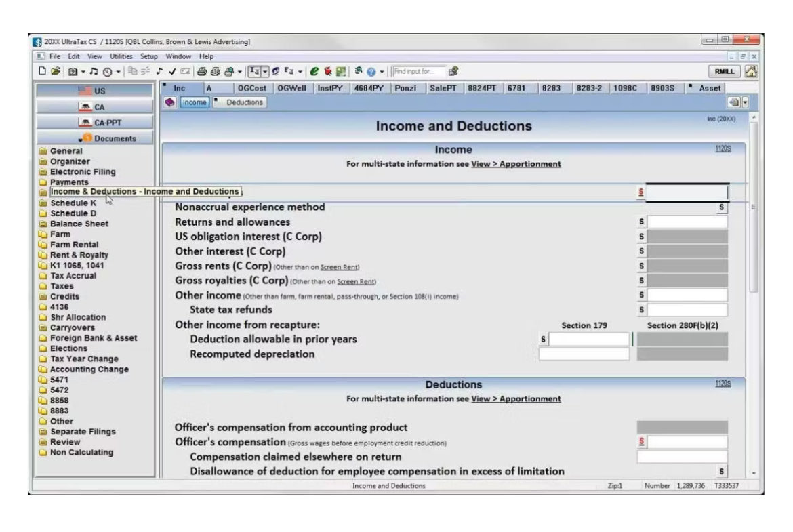Open the dropdown arrow beside the book icon
This screenshot has width=793, height=532.
[x=83, y=72]
